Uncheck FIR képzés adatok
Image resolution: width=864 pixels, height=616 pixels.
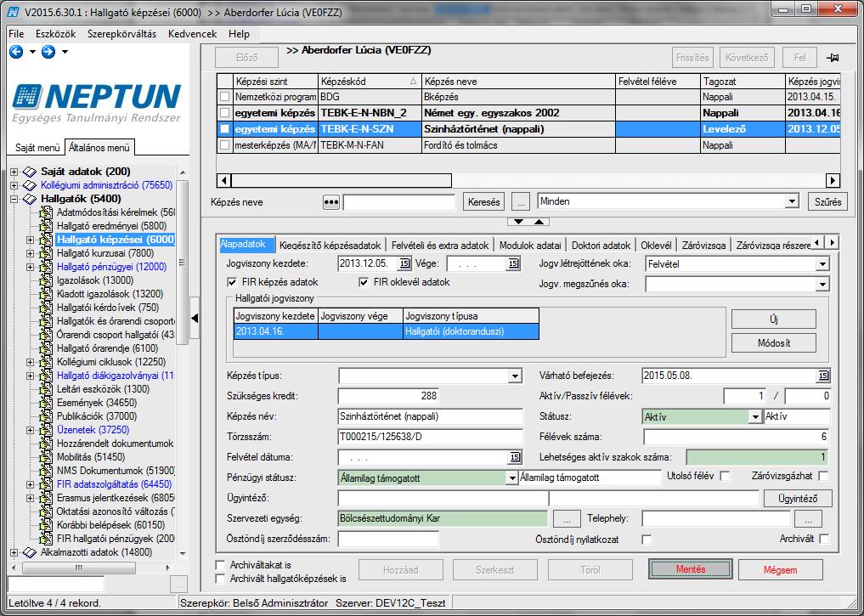pyautogui.click(x=232, y=282)
